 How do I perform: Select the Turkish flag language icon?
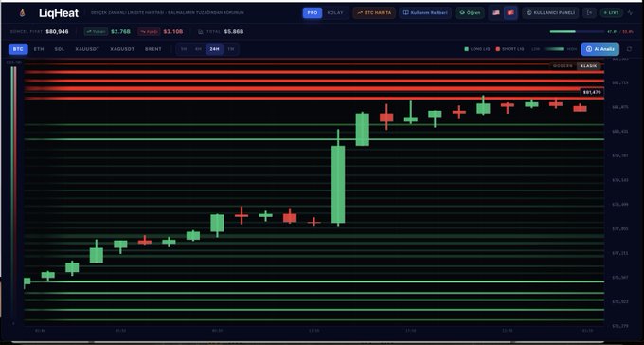tap(510, 12)
